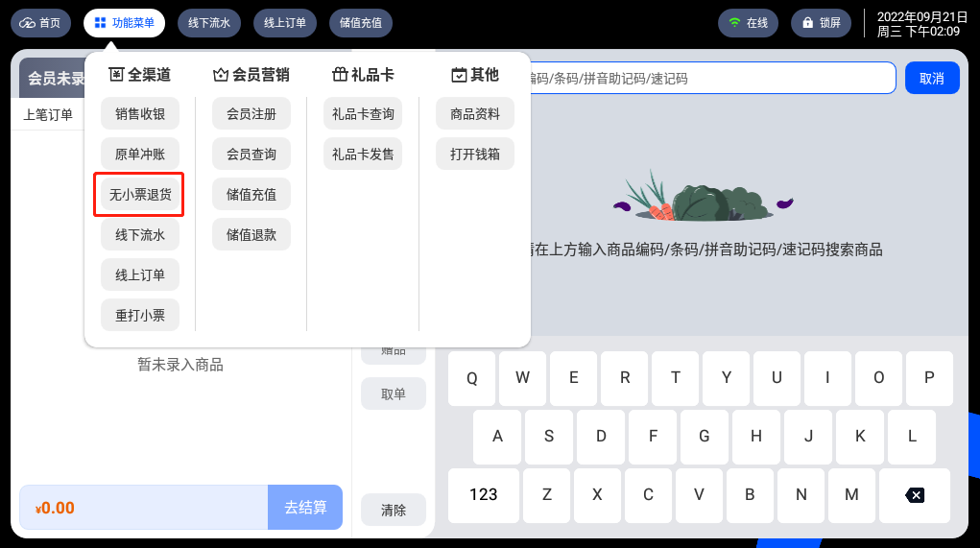Tap the B key on keyboard
This screenshot has height=548, width=980.
[x=750, y=495]
